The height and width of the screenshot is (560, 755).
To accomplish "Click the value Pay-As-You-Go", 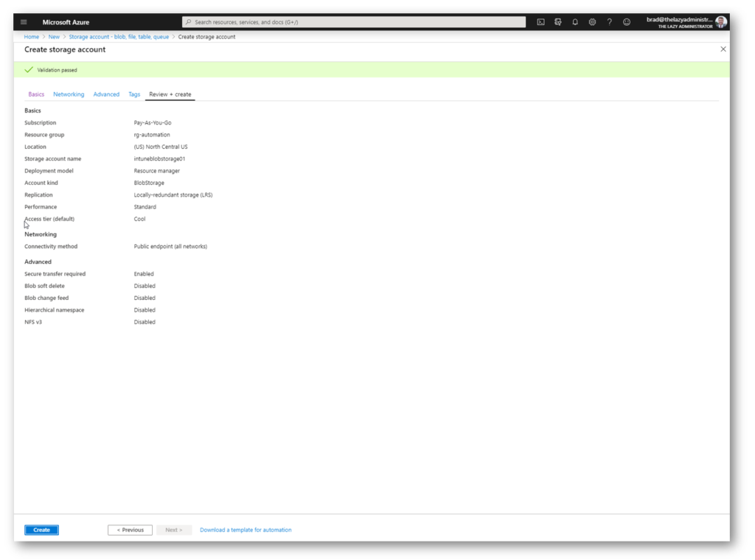I will click(153, 122).
